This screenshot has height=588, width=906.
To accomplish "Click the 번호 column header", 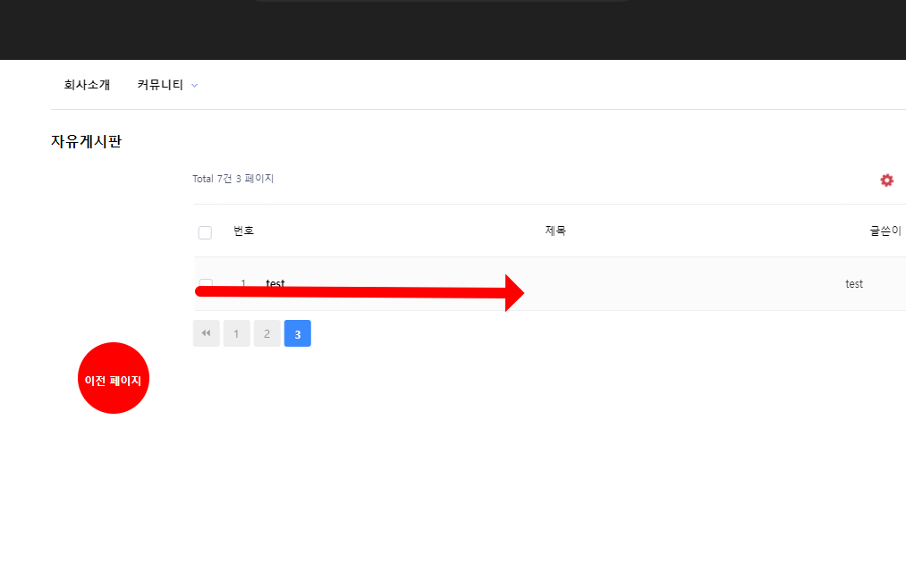I will click(243, 231).
